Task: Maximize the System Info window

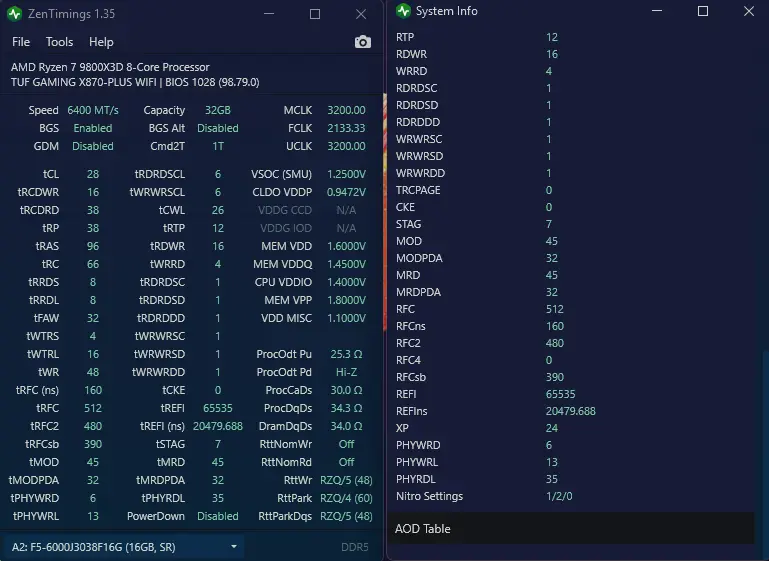Action: pos(703,11)
